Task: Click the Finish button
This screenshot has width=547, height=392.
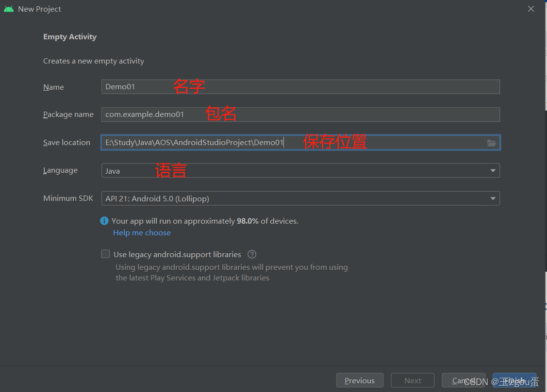Action: [514, 380]
